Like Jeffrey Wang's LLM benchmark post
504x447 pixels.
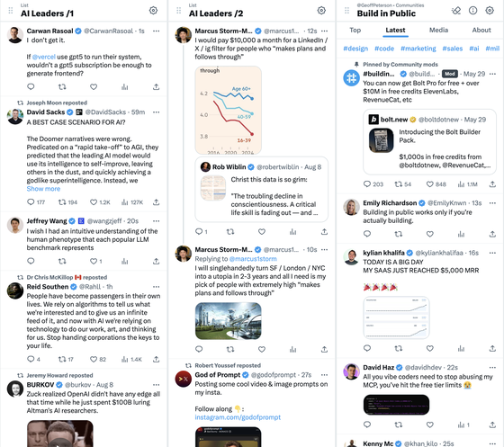(94, 261)
